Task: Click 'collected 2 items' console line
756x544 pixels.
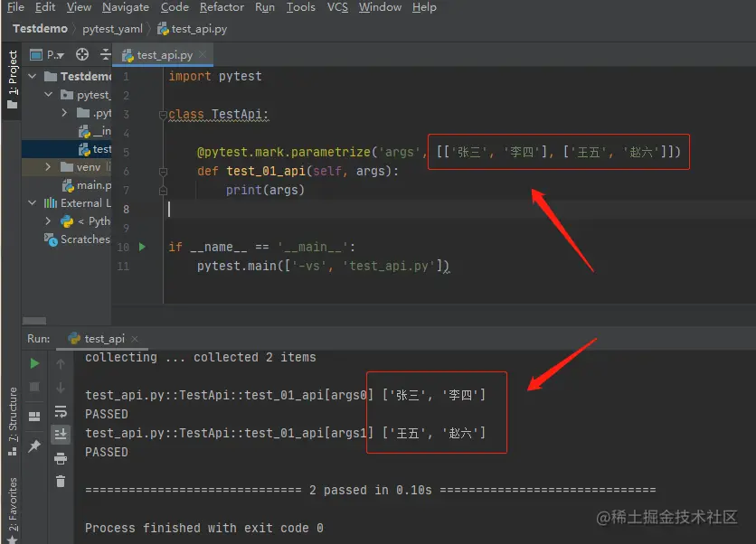Action: (201, 357)
